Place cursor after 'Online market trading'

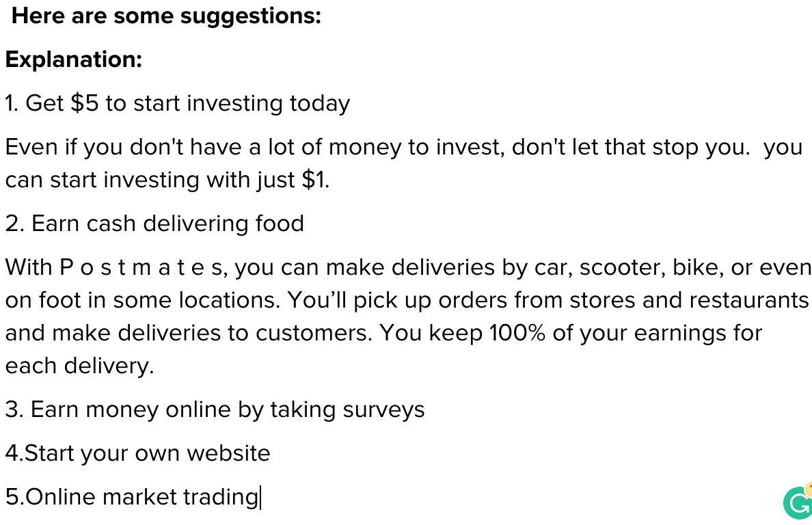260,497
